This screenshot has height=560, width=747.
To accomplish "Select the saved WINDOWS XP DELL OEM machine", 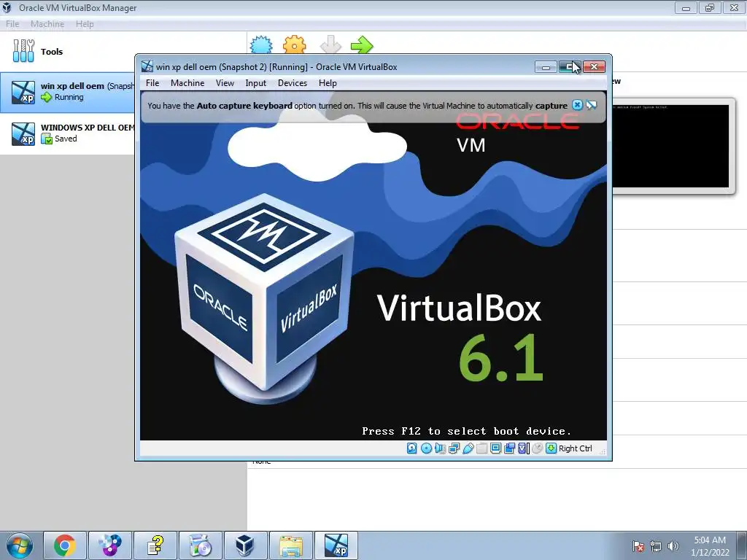I will click(x=67, y=133).
